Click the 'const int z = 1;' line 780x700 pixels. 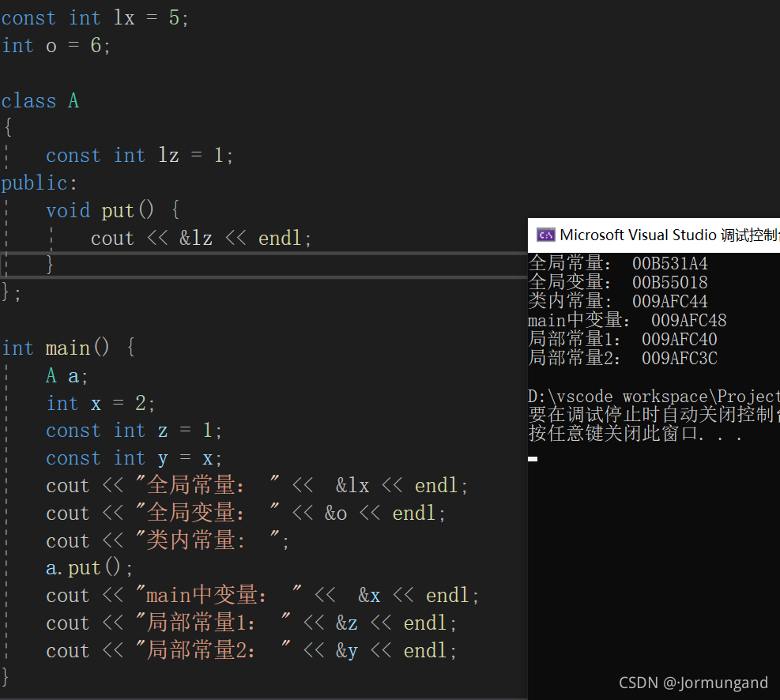(134, 431)
